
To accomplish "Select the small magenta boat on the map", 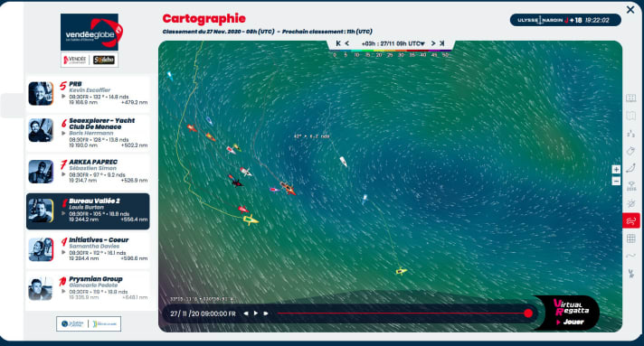I will tap(274, 190).
